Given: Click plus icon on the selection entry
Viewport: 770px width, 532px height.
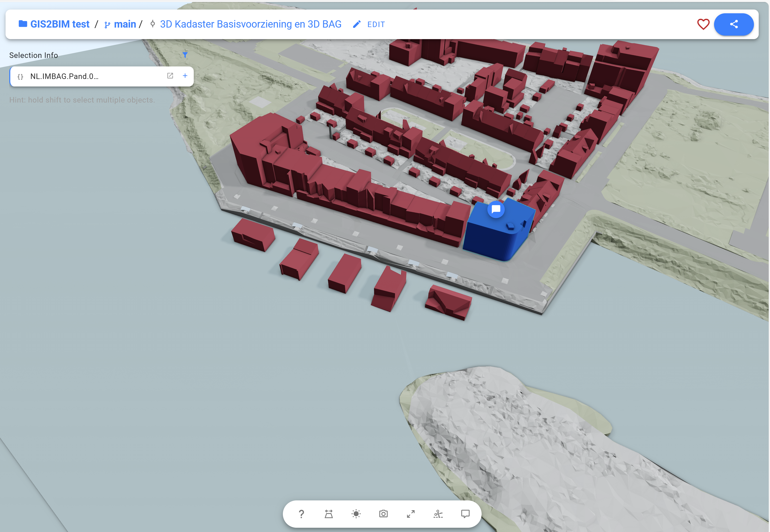Looking at the screenshot, I should point(185,76).
